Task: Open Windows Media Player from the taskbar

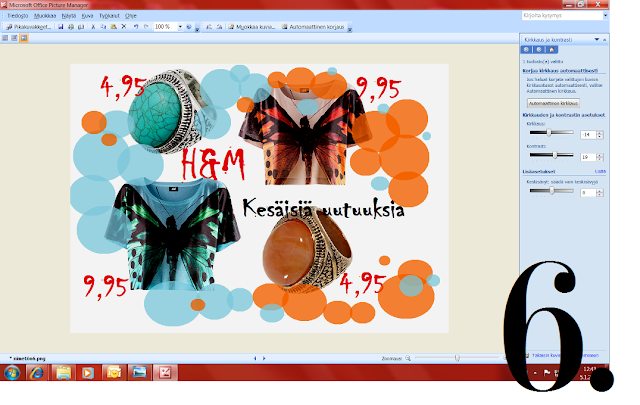Action: coord(88,372)
